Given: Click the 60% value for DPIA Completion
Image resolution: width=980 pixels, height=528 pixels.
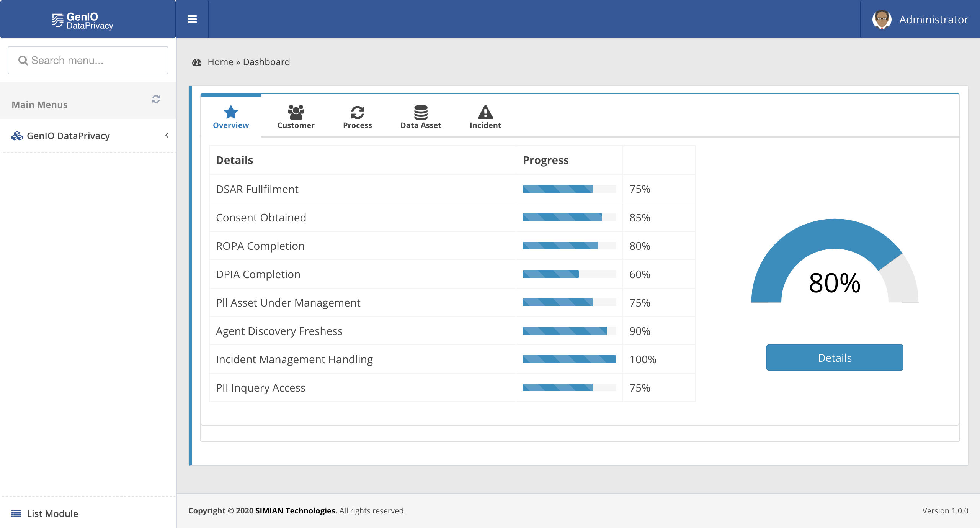Looking at the screenshot, I should [x=640, y=274].
